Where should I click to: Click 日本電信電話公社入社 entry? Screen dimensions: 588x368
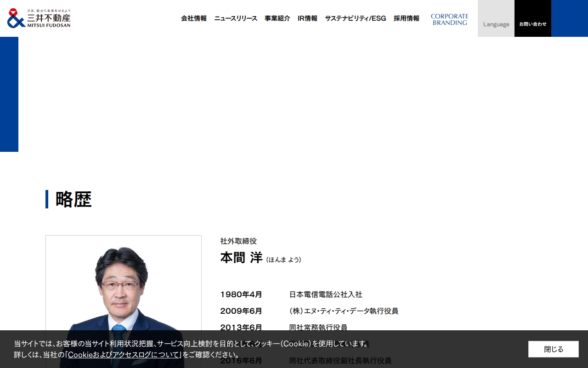326,294
